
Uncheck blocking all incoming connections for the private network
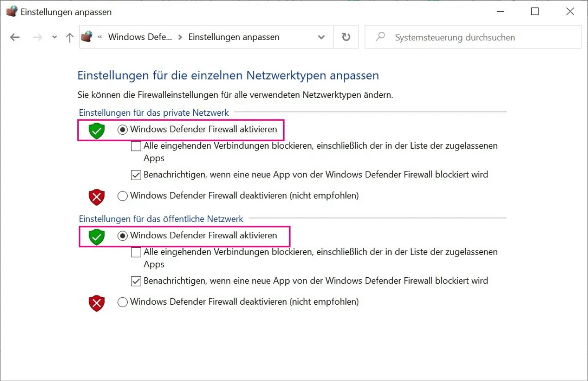[x=136, y=146]
